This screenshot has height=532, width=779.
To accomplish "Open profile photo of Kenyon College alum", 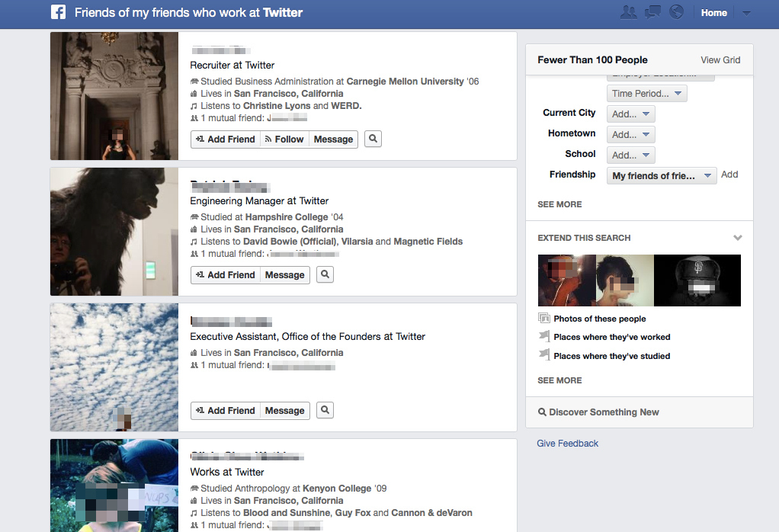I will click(114, 486).
